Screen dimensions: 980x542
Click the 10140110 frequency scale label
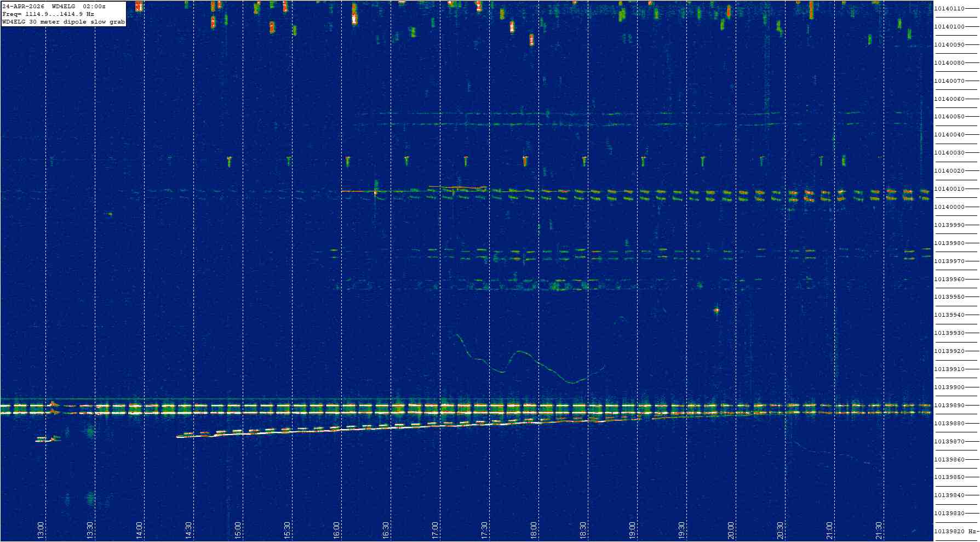(x=949, y=9)
